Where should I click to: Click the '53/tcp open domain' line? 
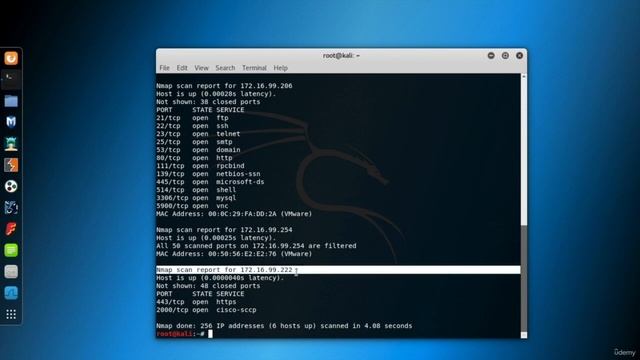(x=198, y=150)
